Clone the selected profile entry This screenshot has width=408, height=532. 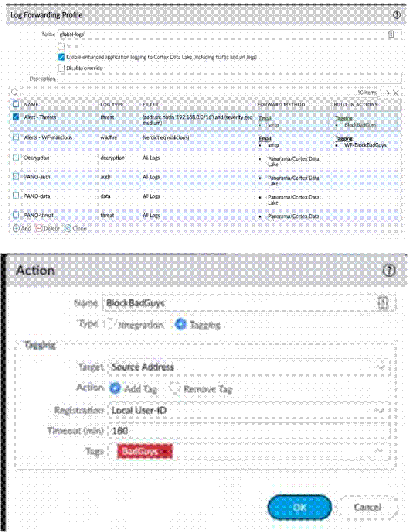(68, 228)
